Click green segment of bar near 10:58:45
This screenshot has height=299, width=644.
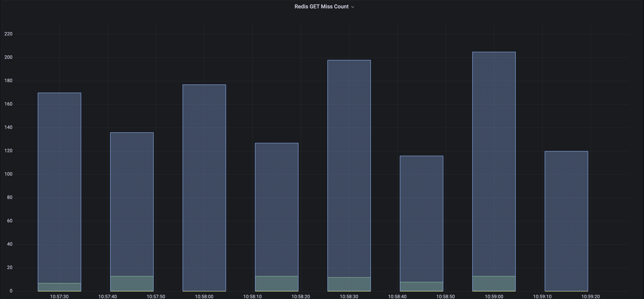(x=421, y=287)
